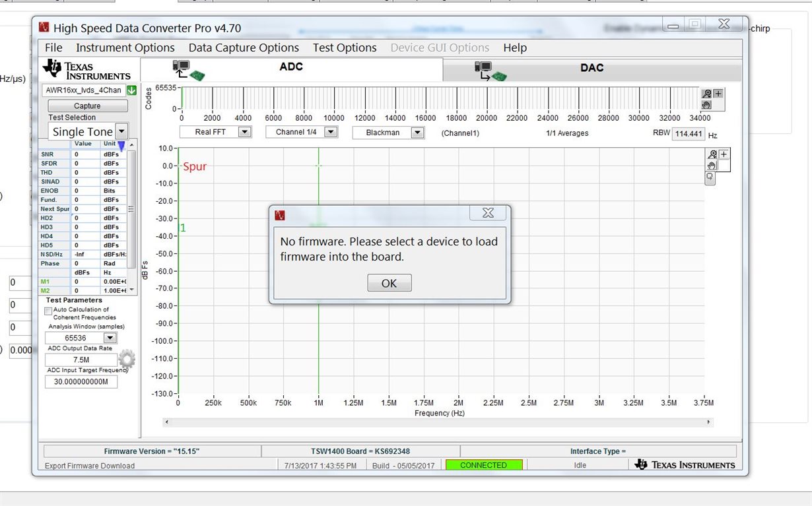Click the Firmware Version status field
Viewport: 812px width, 506px height.
152,451
